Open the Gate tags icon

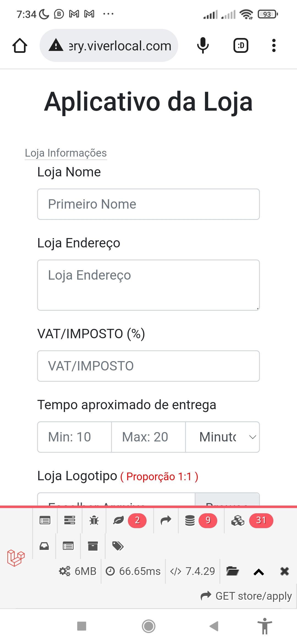[118, 546]
